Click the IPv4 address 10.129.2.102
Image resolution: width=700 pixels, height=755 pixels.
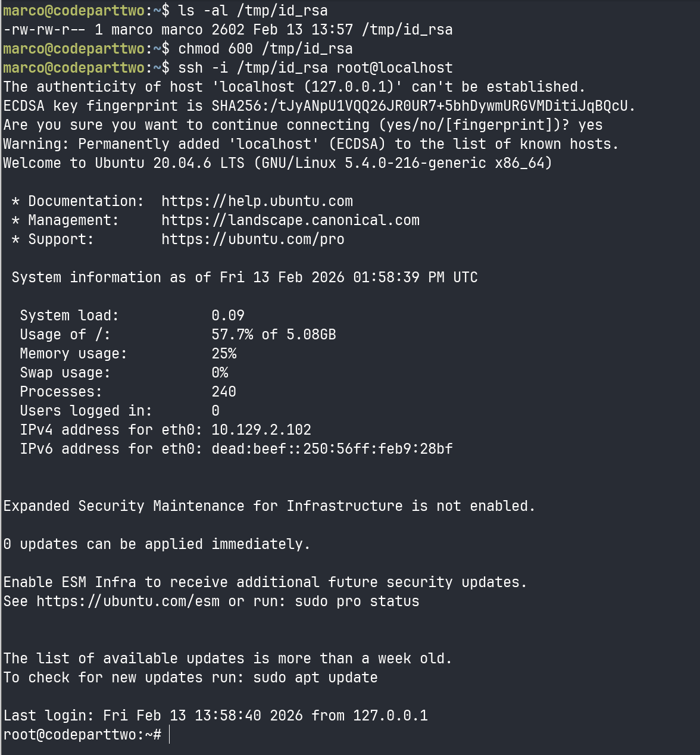pyautogui.click(x=261, y=430)
